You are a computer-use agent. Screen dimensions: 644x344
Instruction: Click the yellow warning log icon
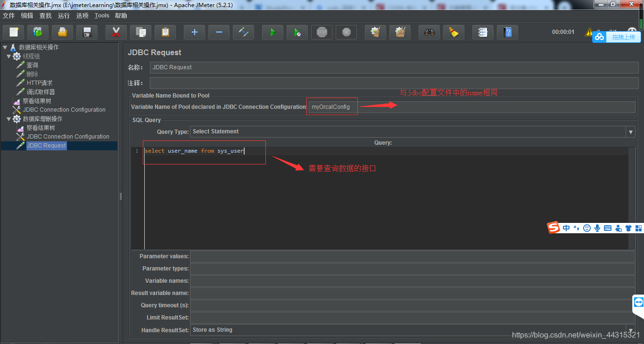pyautogui.click(x=589, y=32)
